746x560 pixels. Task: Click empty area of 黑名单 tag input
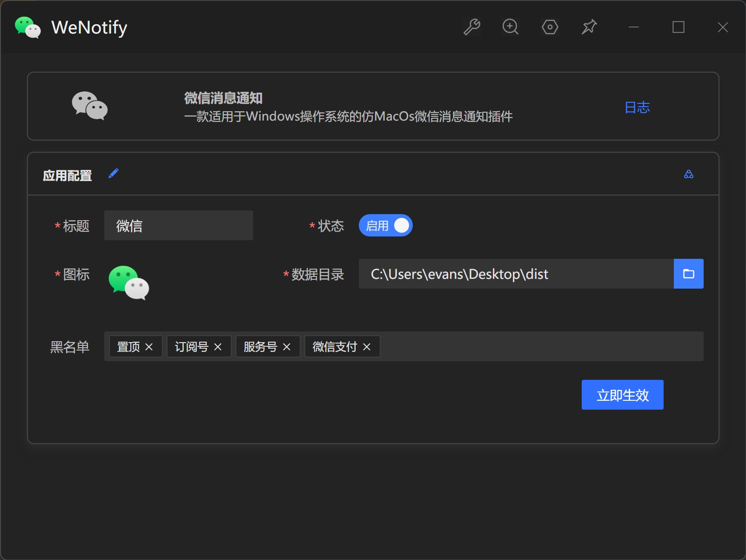[542, 346]
